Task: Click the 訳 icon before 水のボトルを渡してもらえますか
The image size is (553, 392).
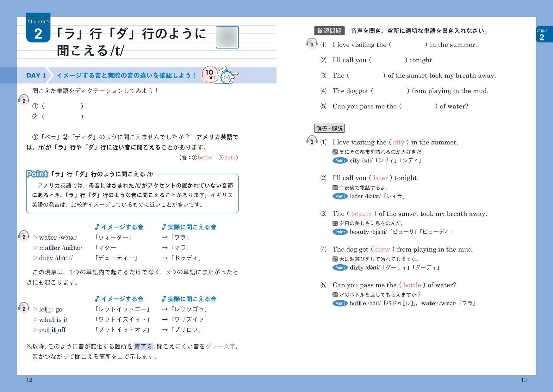Action: (x=335, y=295)
